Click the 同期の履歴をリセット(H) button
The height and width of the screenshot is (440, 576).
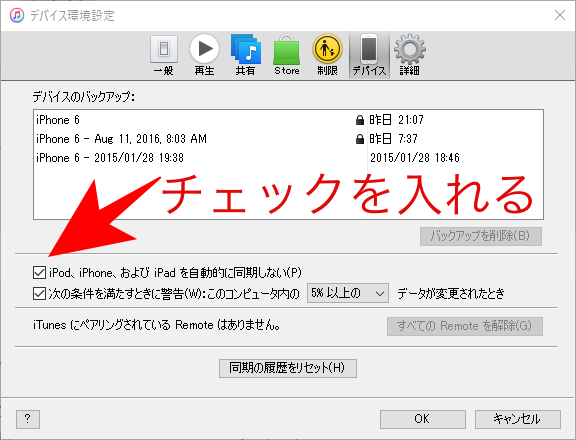point(288,368)
